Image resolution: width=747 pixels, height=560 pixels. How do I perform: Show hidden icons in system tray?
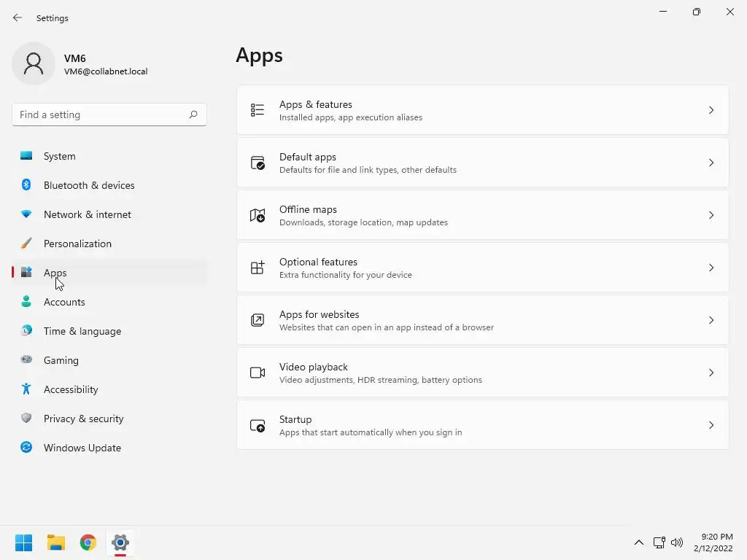tap(639, 542)
